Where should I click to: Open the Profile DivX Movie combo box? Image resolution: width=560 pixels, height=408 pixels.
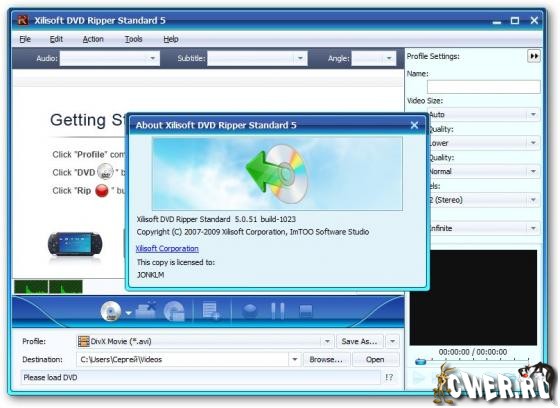(x=205, y=342)
